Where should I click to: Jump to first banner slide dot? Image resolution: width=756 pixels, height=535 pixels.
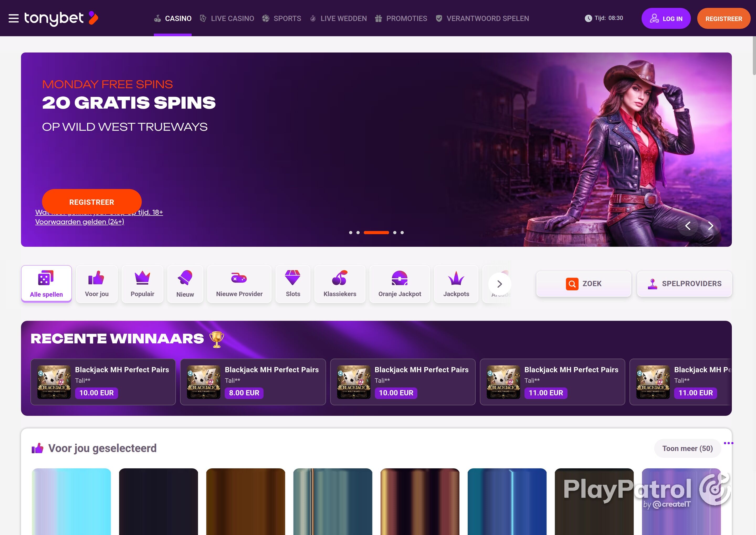coord(350,233)
